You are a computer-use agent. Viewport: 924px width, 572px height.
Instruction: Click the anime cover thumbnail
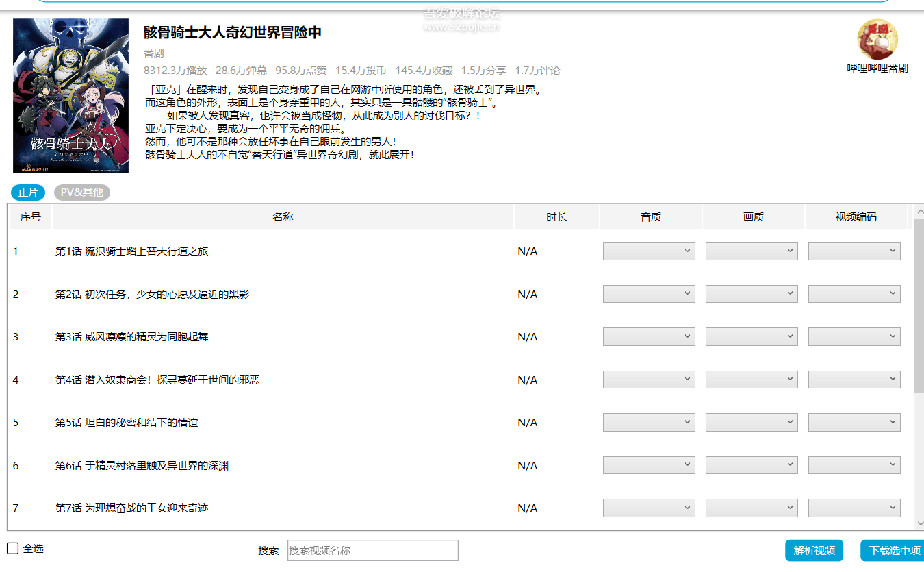click(70, 95)
